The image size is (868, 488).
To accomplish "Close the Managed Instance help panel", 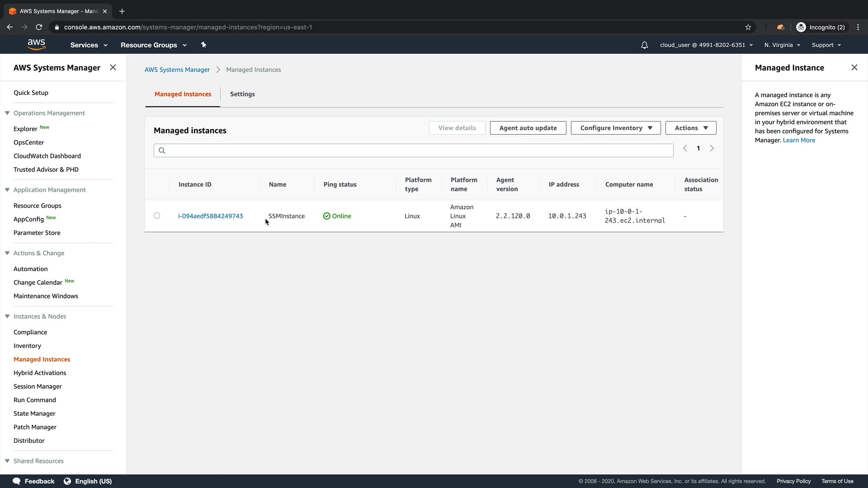I will tap(854, 67).
